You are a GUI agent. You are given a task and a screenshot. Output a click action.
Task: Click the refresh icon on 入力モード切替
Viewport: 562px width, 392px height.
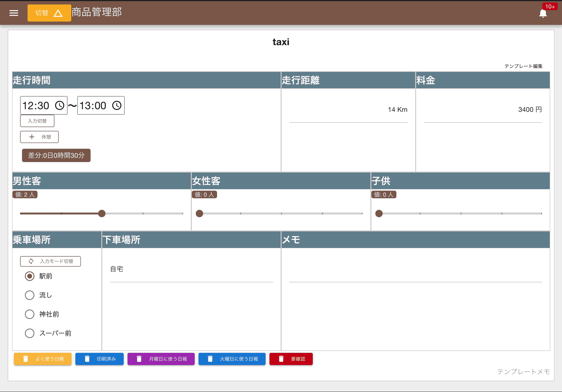pyautogui.click(x=31, y=261)
